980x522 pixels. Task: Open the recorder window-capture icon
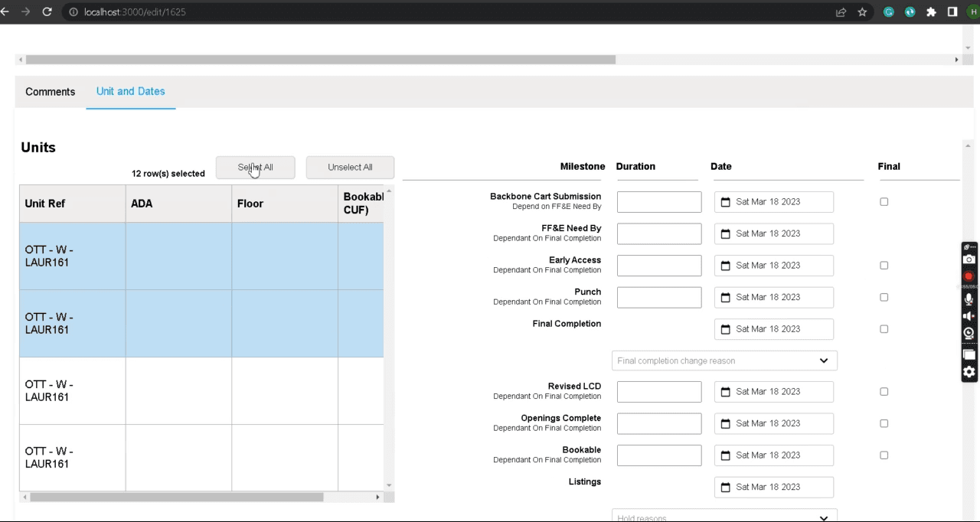pos(969,354)
